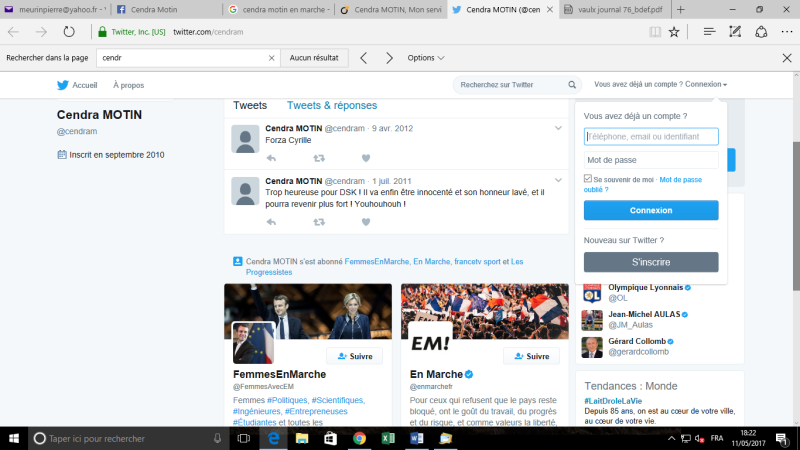This screenshot has width=800, height=450.
Task: Open find bar Options dropdown
Action: (426, 58)
